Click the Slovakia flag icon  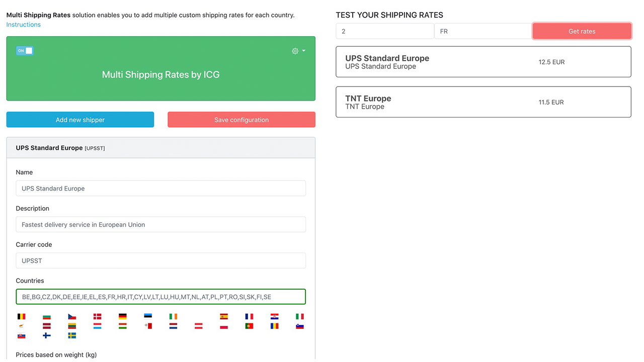click(x=21, y=336)
